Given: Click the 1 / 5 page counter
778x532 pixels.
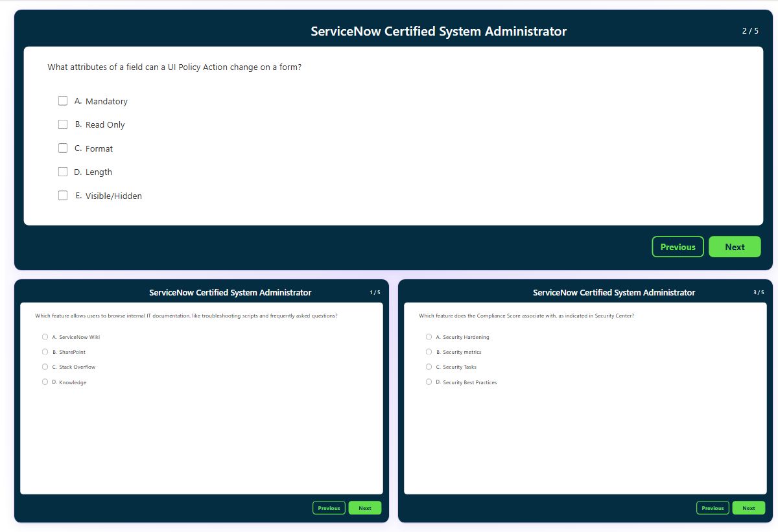Looking at the screenshot, I should 375,292.
